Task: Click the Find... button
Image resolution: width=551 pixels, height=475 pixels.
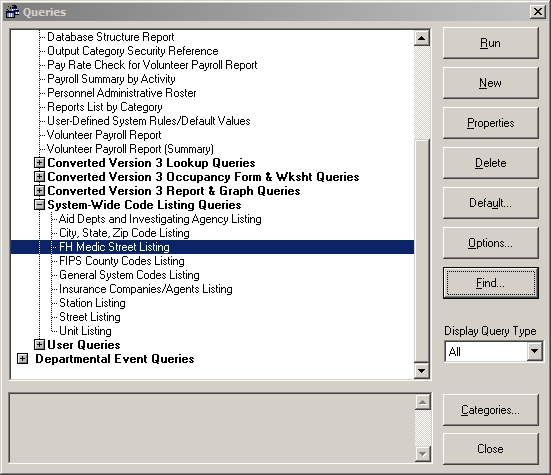Action: pyautogui.click(x=491, y=283)
